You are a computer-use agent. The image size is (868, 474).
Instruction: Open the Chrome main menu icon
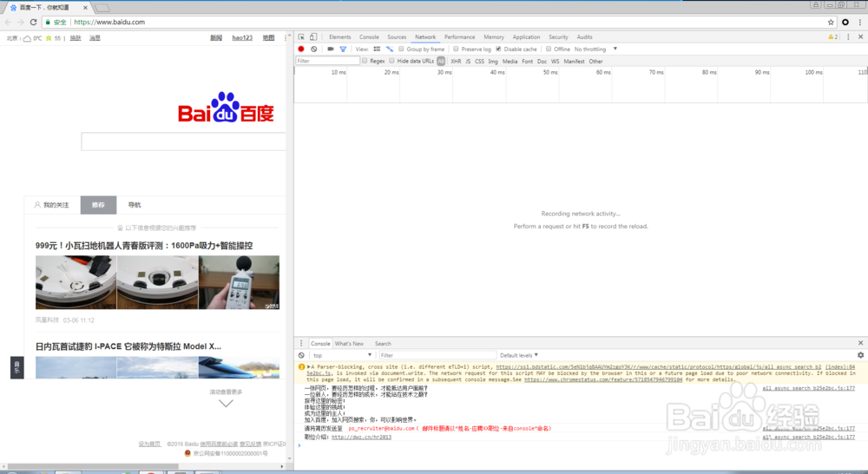859,23
